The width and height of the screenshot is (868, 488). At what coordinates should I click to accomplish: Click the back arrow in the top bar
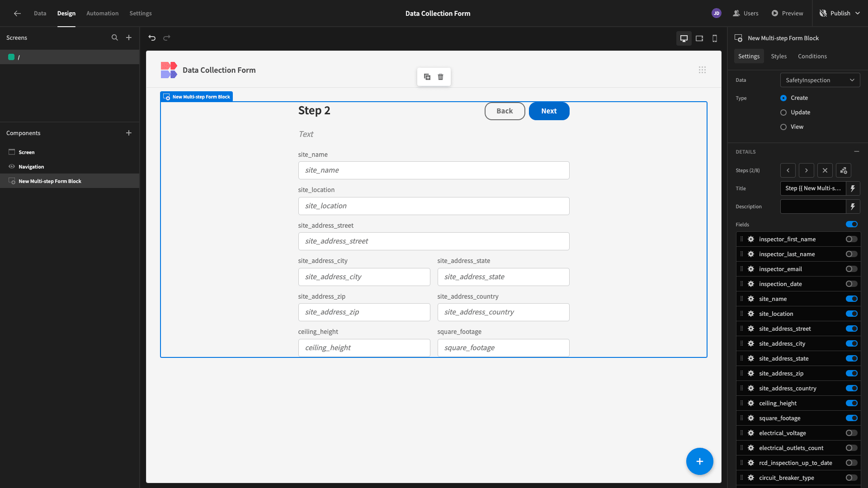click(17, 14)
